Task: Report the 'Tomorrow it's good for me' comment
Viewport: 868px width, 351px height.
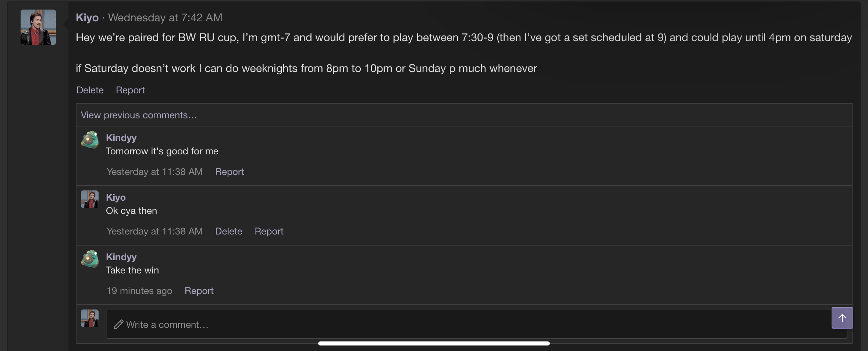Action: coord(230,172)
